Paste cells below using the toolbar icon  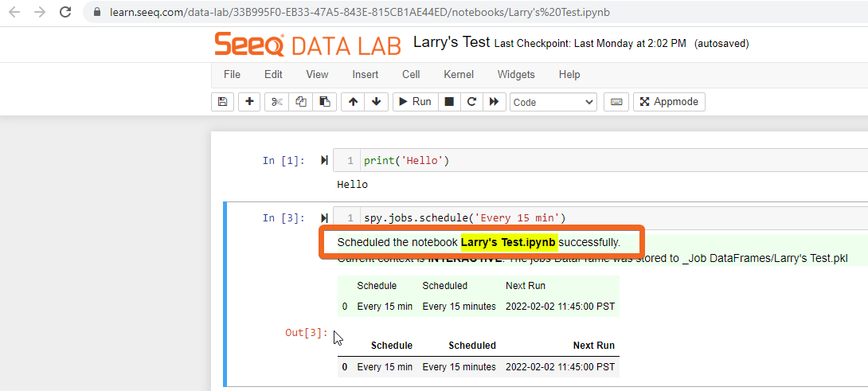324,102
